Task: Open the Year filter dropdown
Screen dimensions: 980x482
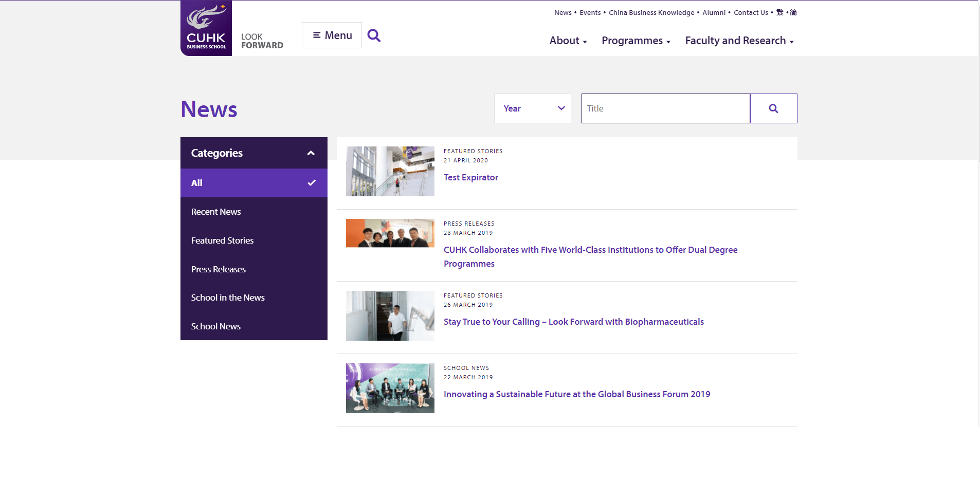Action: click(532, 108)
